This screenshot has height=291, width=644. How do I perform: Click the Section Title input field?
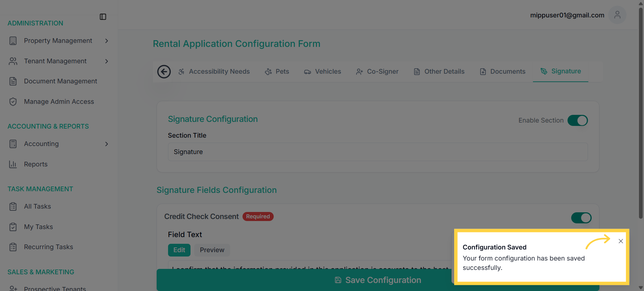coord(378,152)
